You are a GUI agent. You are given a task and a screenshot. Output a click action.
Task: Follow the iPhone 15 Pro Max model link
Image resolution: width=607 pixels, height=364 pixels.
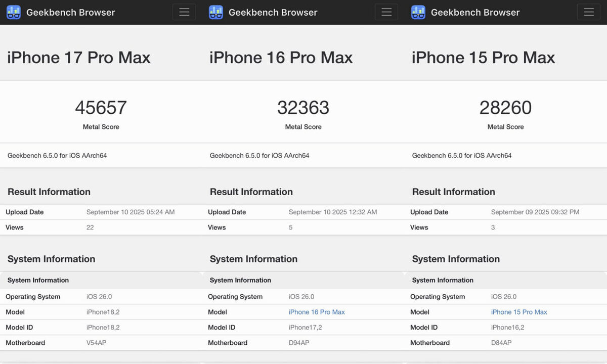point(519,312)
